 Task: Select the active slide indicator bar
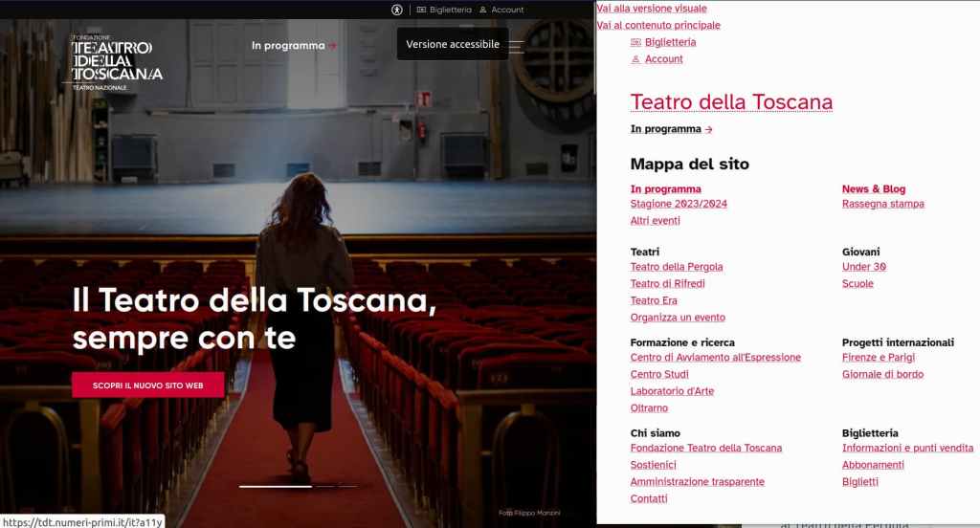(x=275, y=486)
